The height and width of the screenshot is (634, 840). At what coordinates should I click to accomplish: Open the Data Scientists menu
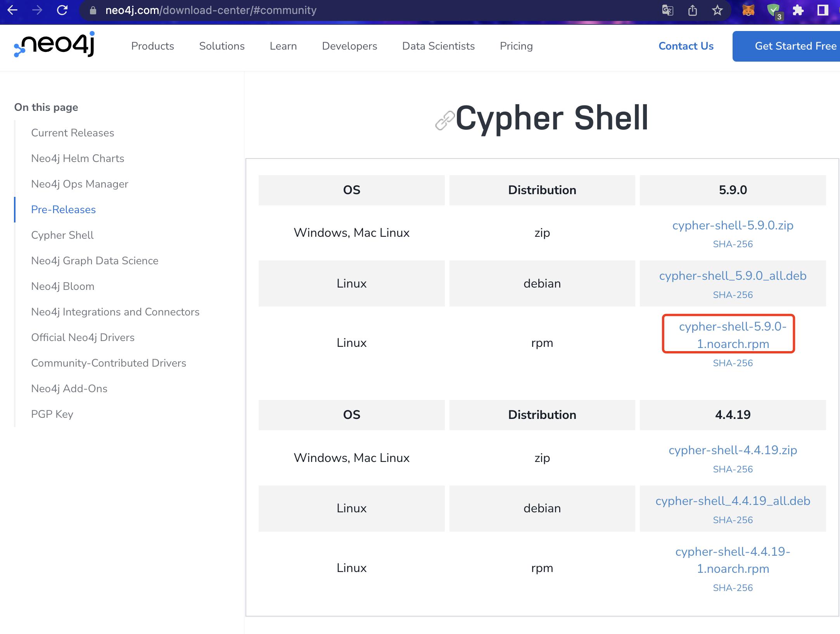[x=438, y=46]
